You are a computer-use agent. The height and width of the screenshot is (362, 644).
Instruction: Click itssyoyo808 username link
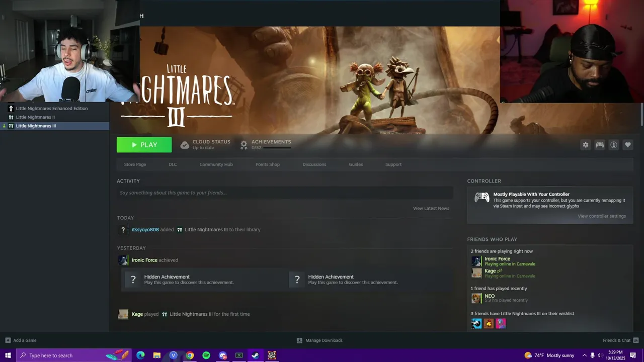point(145,230)
